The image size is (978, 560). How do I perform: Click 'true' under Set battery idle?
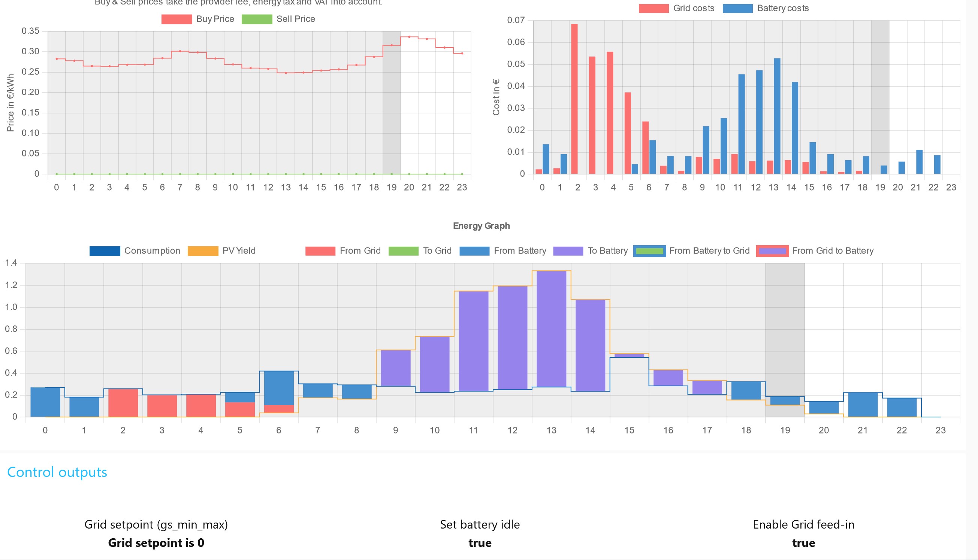tap(480, 543)
